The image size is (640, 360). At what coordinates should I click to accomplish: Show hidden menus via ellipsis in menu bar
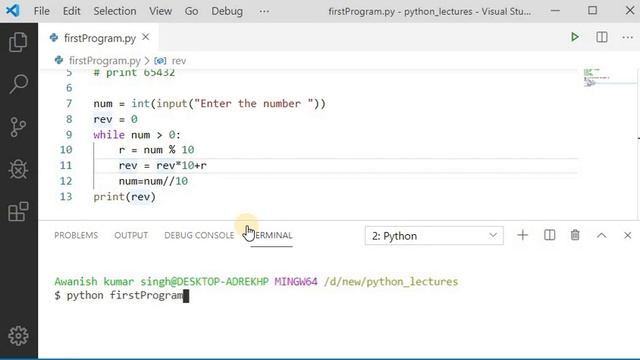(x=264, y=11)
